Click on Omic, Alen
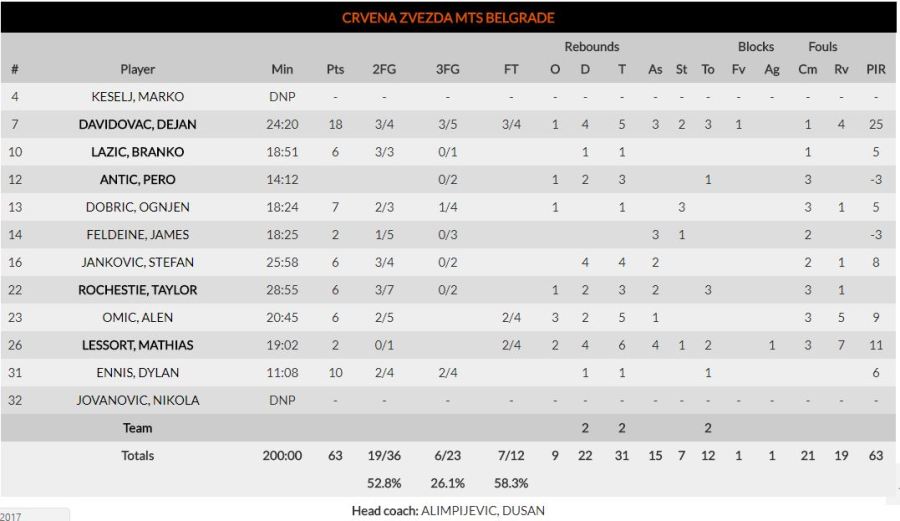This screenshot has height=521, width=900. pos(138,318)
